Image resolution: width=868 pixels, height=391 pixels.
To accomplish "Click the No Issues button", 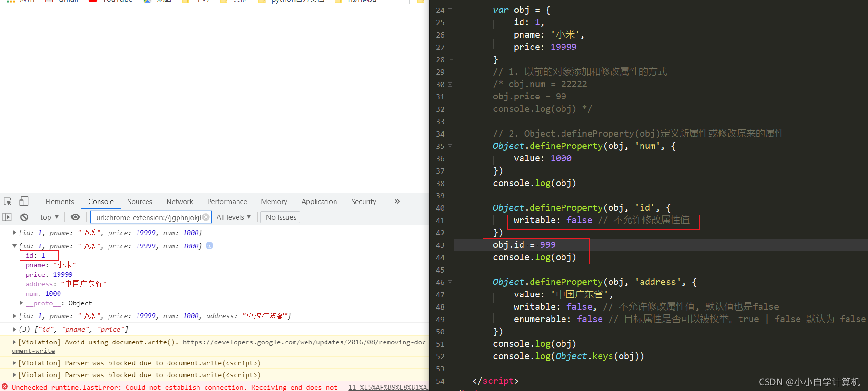I will pyautogui.click(x=281, y=217).
